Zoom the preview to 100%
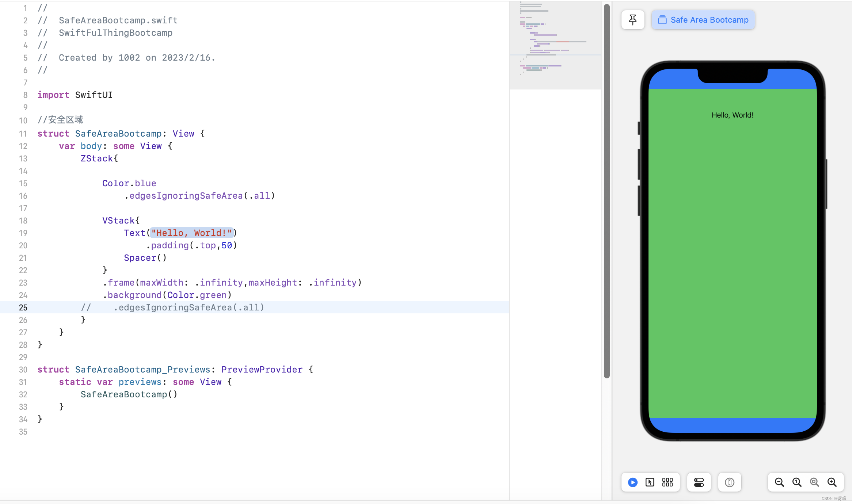Screen dimensions: 852x504 point(797,482)
